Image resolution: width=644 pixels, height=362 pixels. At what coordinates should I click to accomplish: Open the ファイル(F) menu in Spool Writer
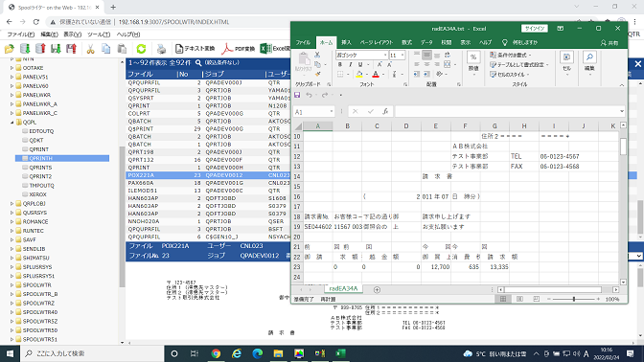point(20,34)
